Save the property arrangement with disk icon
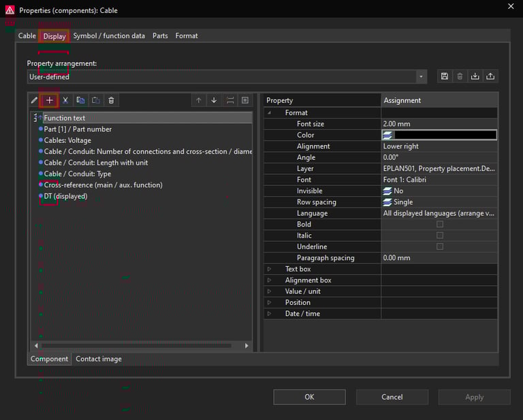This screenshot has width=523, height=420. point(445,76)
